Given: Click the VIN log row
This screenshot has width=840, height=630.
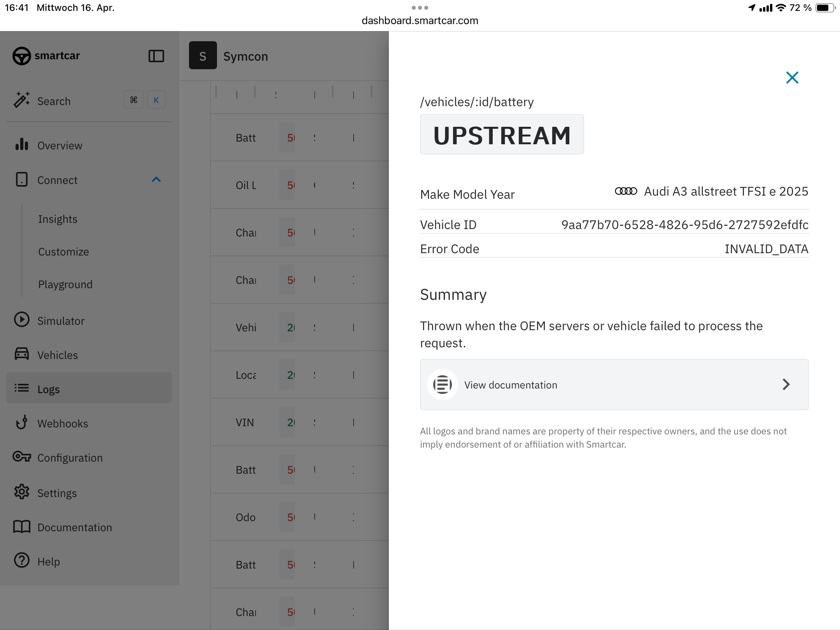Looking at the screenshot, I should coord(299,422).
